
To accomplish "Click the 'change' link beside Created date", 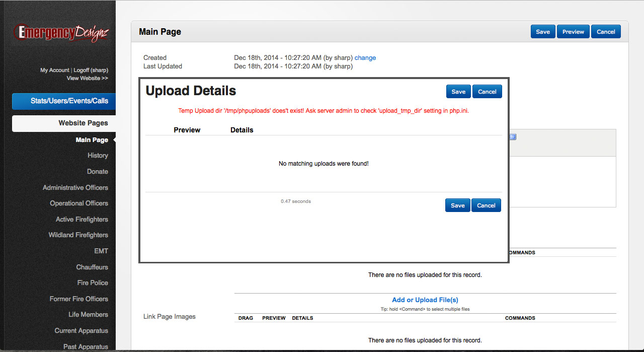I will pos(365,57).
